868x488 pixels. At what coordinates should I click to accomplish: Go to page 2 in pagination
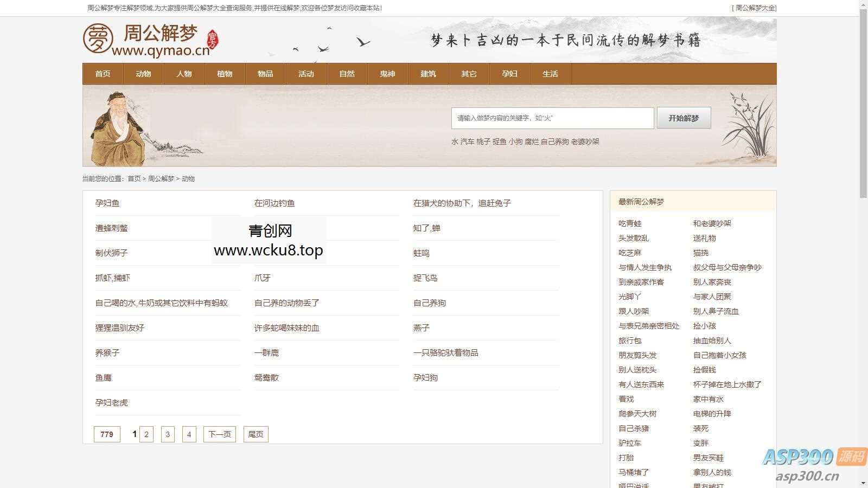pos(146,434)
